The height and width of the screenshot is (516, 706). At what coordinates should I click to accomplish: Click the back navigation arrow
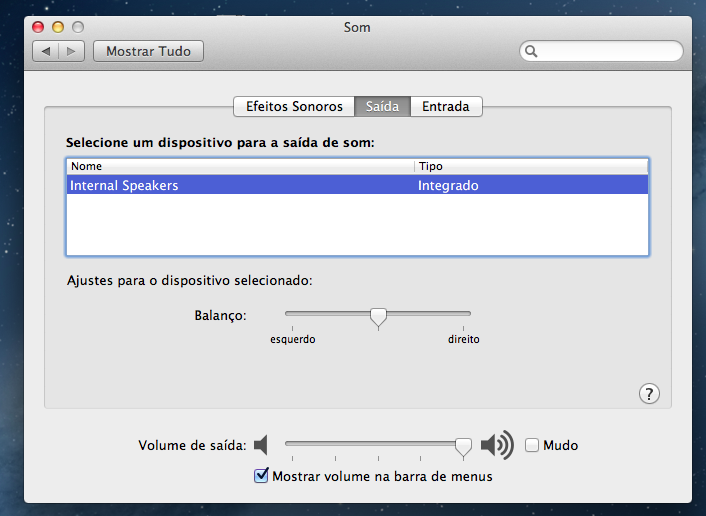click(46, 51)
